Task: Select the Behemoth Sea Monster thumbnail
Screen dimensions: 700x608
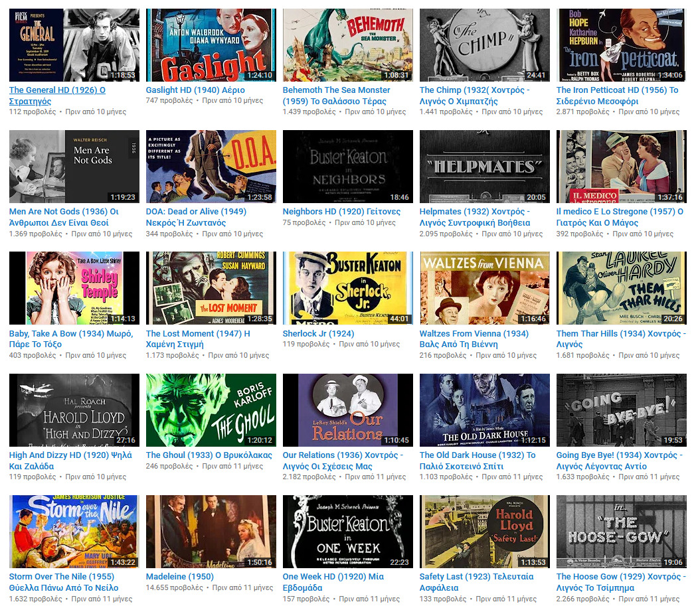Action: (x=348, y=44)
